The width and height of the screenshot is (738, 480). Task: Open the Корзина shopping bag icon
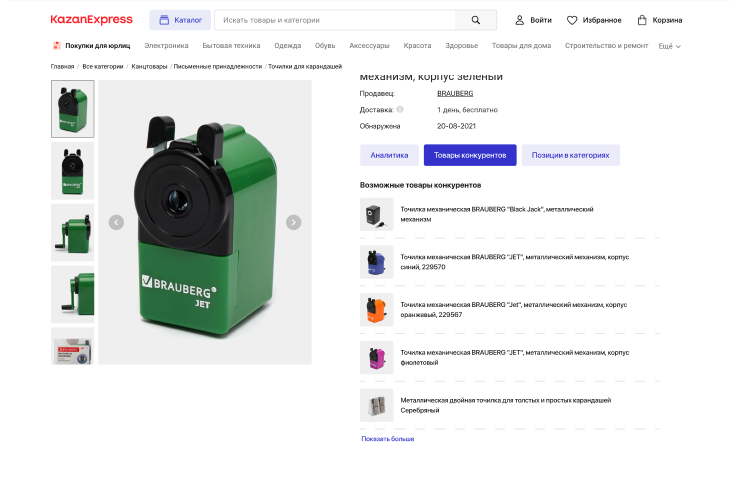point(642,20)
